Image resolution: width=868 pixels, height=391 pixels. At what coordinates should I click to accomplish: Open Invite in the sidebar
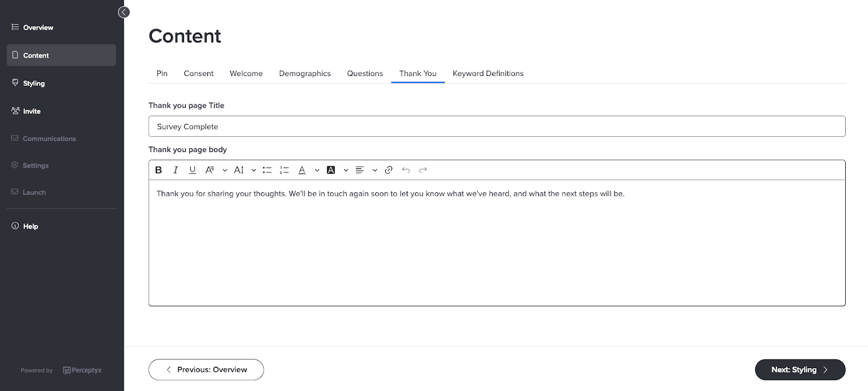(61, 111)
